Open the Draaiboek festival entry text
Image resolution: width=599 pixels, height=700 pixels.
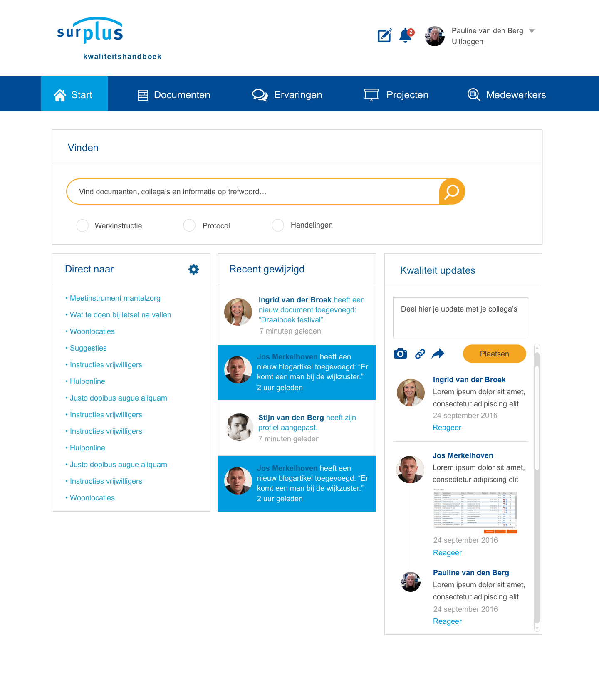312,310
